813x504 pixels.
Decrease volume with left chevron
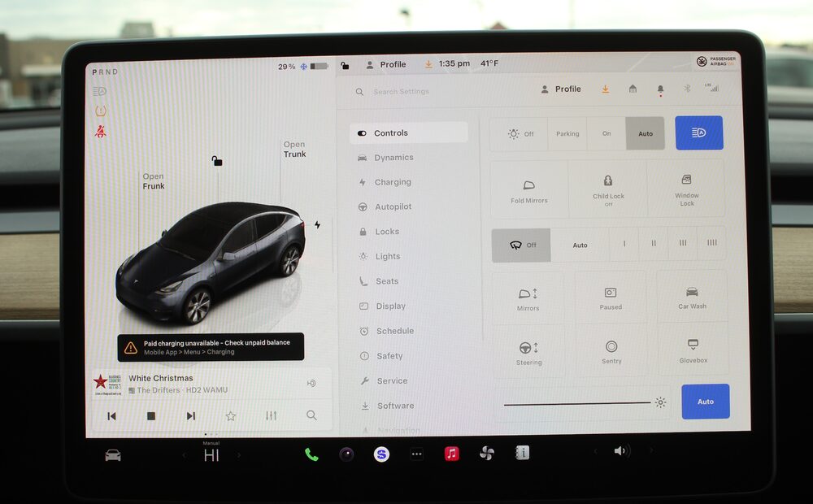(x=595, y=451)
